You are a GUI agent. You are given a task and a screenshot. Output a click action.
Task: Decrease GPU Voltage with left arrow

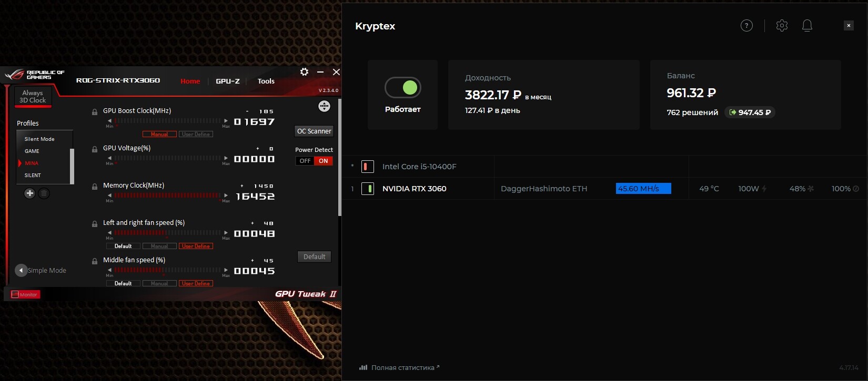pyautogui.click(x=109, y=158)
